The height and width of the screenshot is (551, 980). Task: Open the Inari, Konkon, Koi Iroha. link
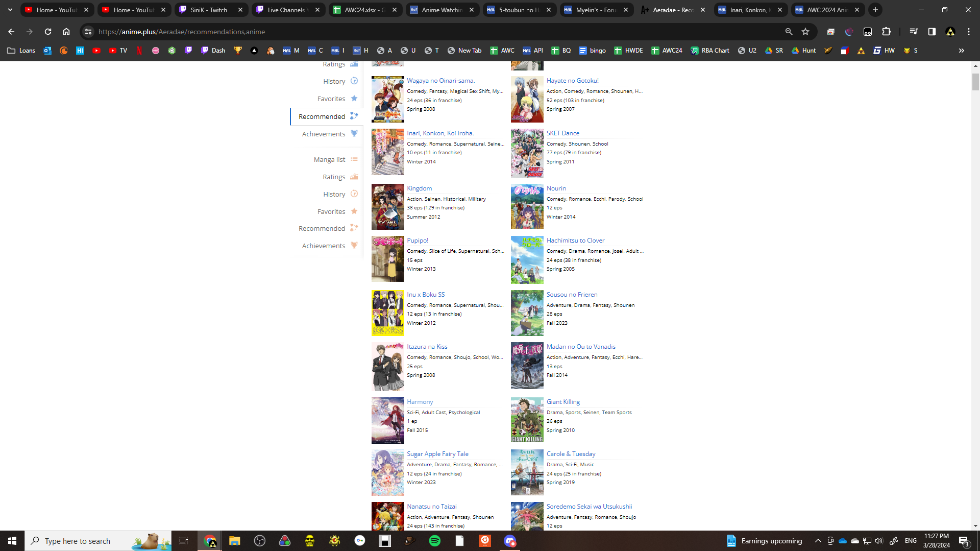pyautogui.click(x=440, y=133)
